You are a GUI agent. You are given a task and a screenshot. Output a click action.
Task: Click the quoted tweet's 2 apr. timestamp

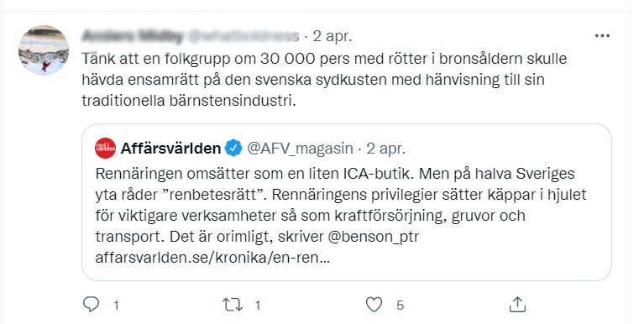pos(385,149)
